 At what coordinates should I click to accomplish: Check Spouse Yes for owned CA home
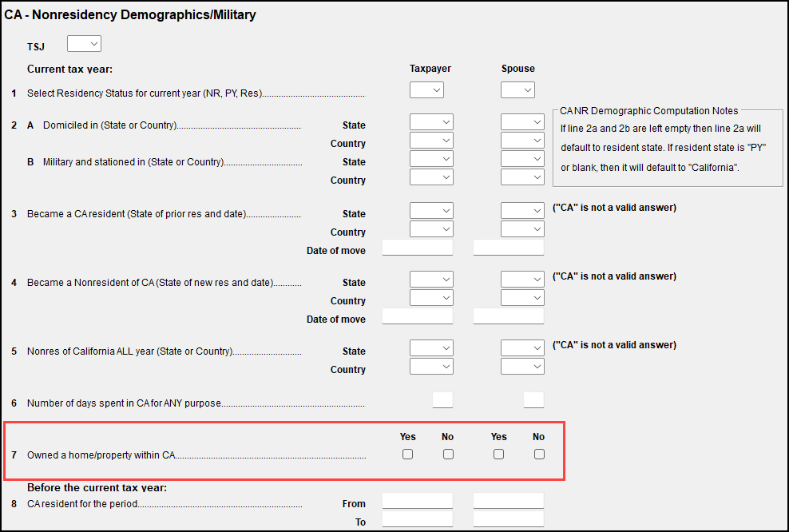(x=499, y=455)
